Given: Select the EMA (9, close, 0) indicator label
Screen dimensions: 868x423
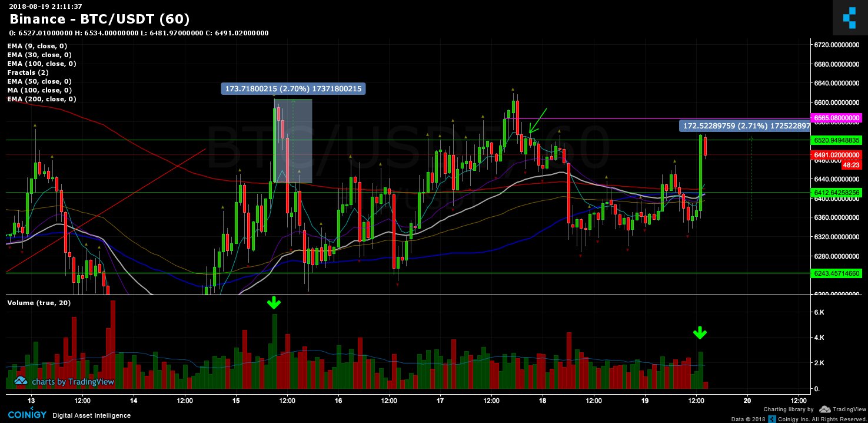Looking at the screenshot, I should (37, 46).
